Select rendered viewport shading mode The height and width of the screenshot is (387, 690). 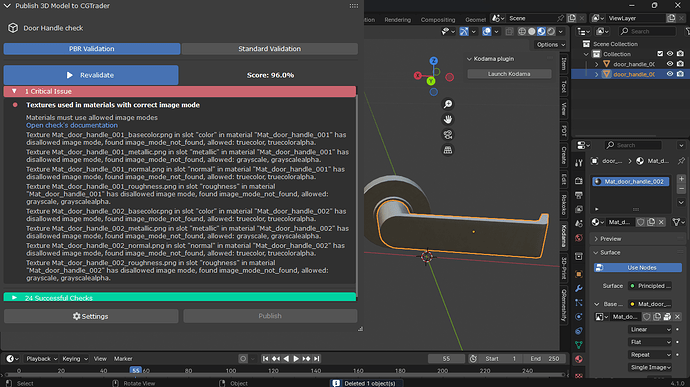point(551,31)
